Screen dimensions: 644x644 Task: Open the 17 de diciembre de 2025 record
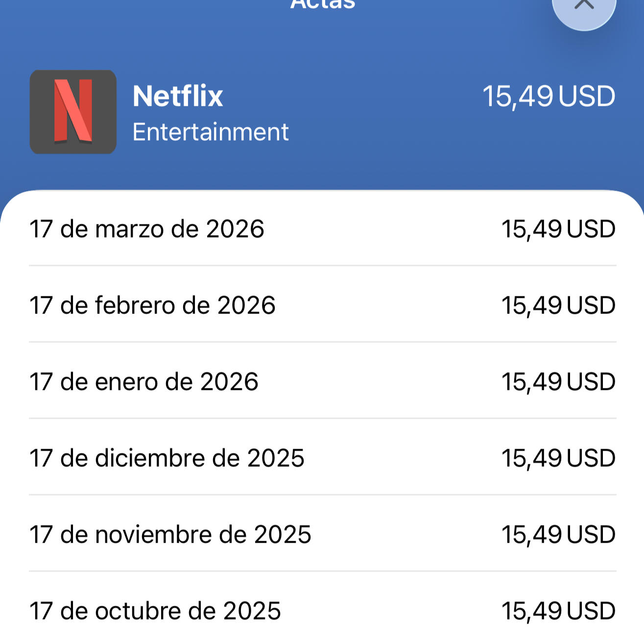click(x=167, y=458)
